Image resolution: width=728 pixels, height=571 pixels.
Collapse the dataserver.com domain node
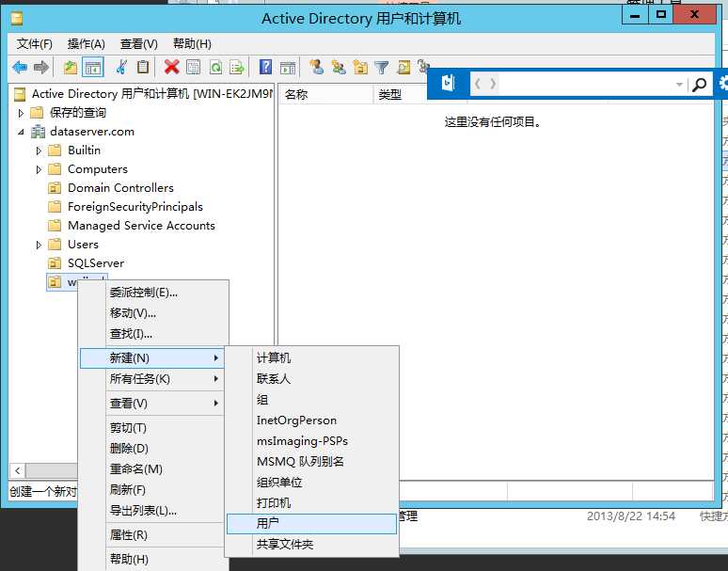click(21, 132)
